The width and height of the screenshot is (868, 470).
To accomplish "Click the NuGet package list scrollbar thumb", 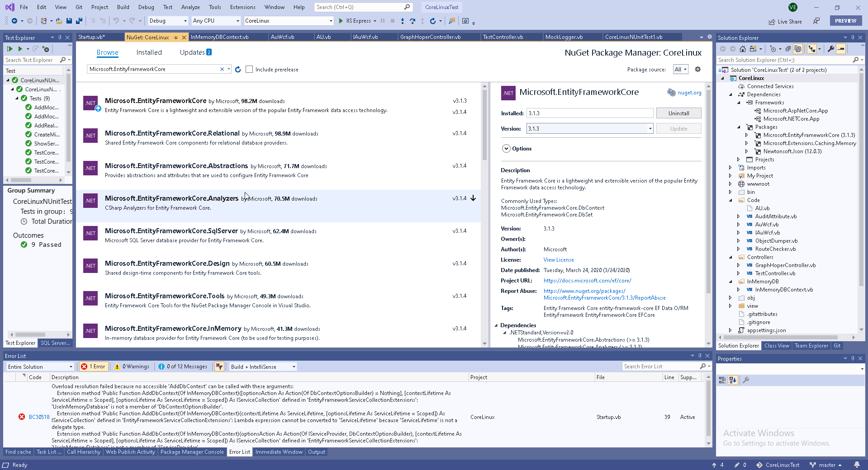I will point(484,125).
